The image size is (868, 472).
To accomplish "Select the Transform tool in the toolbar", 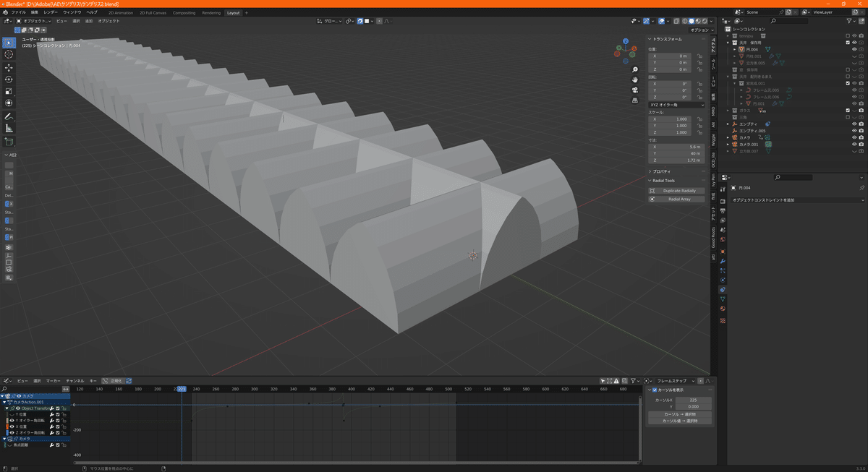I will pos(9,103).
